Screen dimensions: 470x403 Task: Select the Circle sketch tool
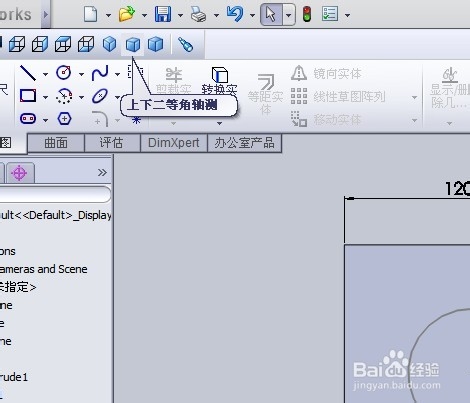pyautogui.click(x=64, y=72)
